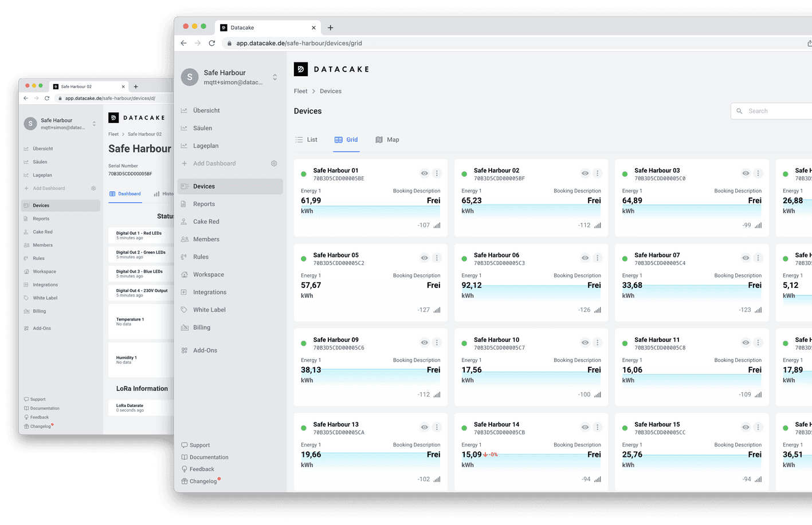This screenshot has height=525, width=812.
Task: Click the front window address bar URL
Action: [x=299, y=43]
